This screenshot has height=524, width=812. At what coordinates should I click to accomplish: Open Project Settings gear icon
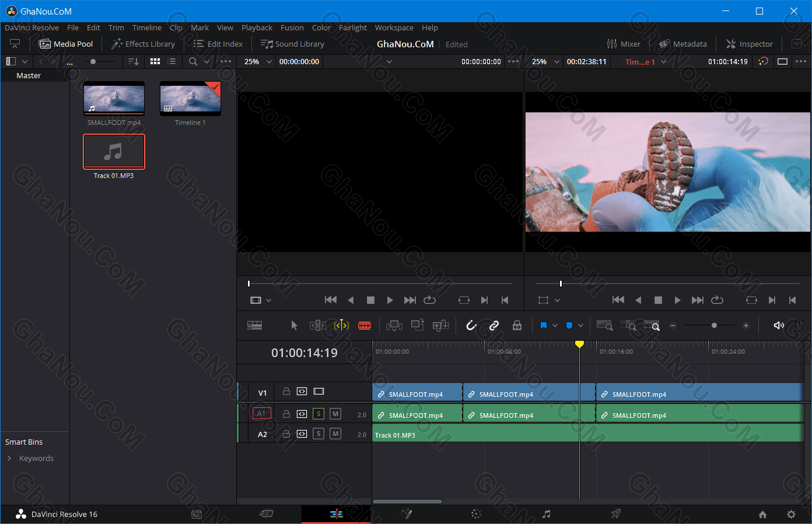tap(791, 514)
